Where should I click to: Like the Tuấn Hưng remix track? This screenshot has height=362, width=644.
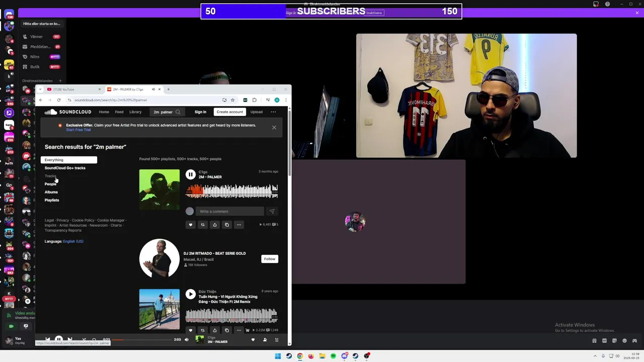pyautogui.click(x=190, y=330)
